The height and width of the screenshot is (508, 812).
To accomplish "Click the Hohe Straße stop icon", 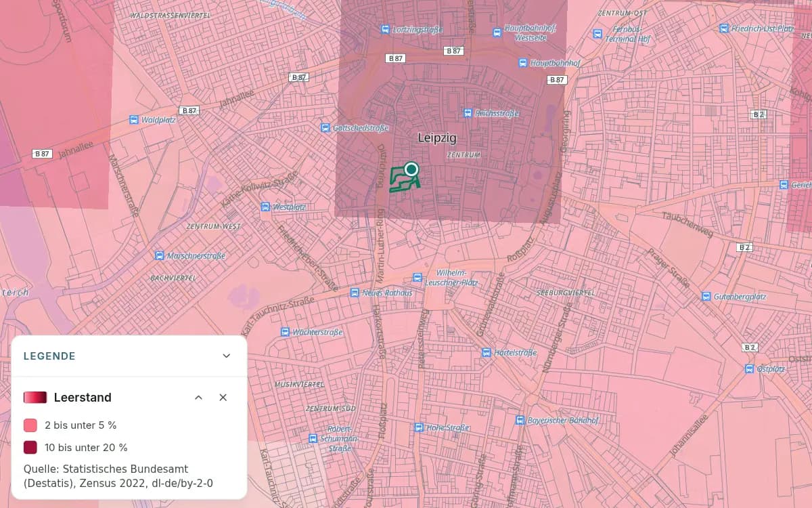I will (x=419, y=427).
